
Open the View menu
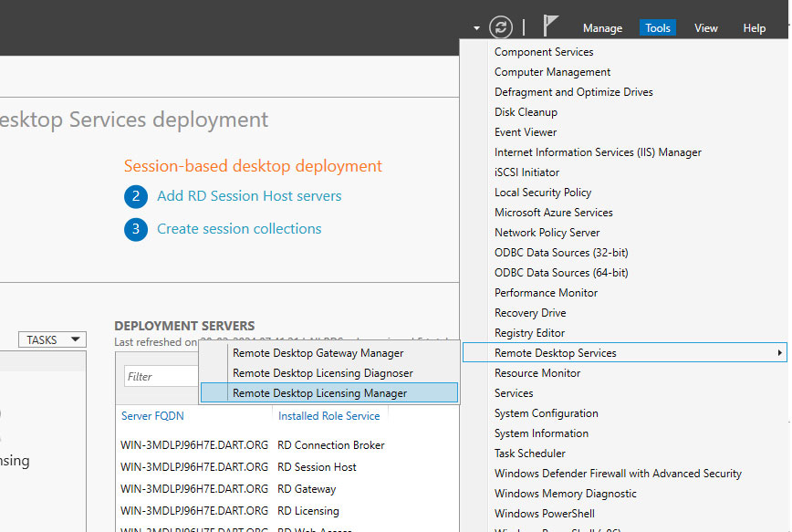[705, 28]
